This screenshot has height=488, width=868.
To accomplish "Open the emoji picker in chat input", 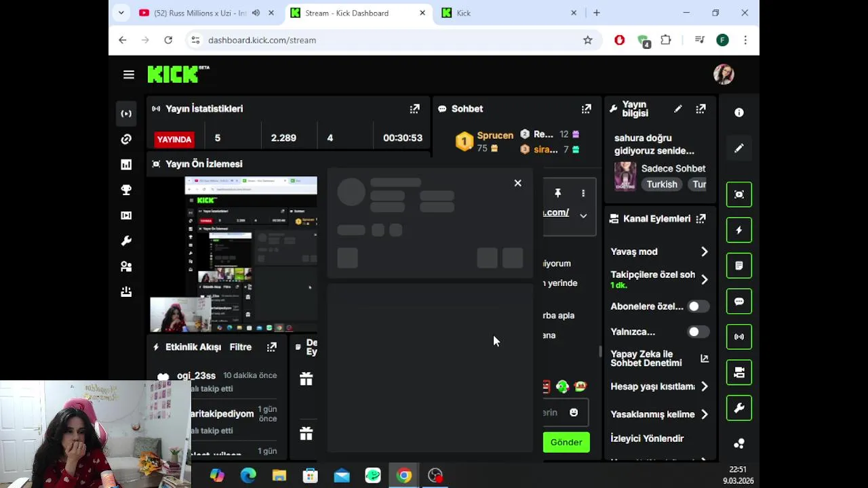I will click(574, 412).
